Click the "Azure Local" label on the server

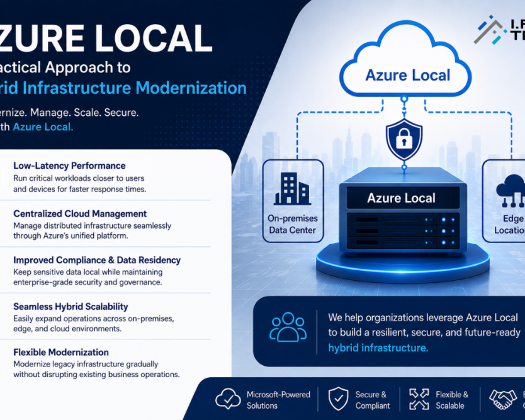pos(401,198)
